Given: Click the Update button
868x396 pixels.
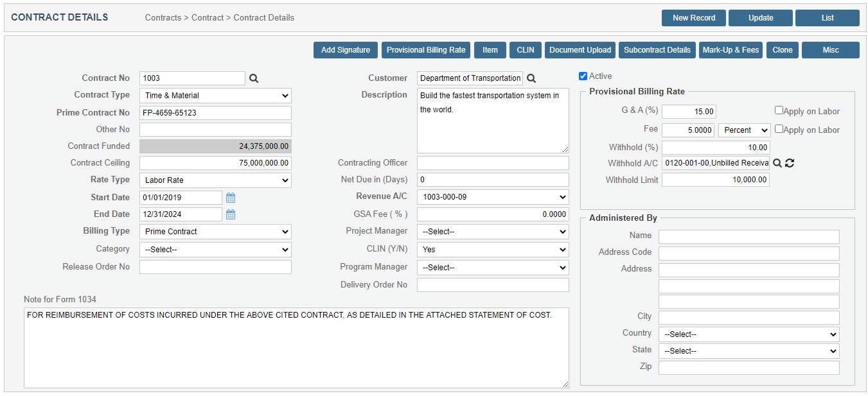Looking at the screenshot, I should click(761, 18).
